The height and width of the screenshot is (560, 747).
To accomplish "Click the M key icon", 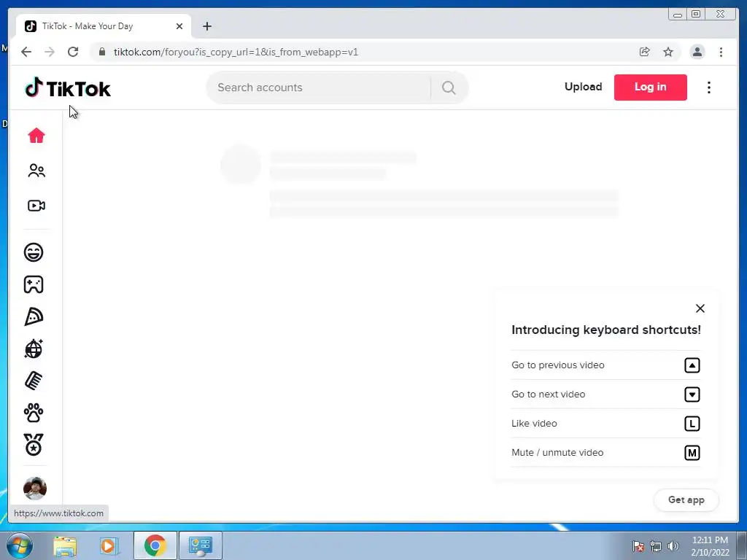I will pos(692,452).
